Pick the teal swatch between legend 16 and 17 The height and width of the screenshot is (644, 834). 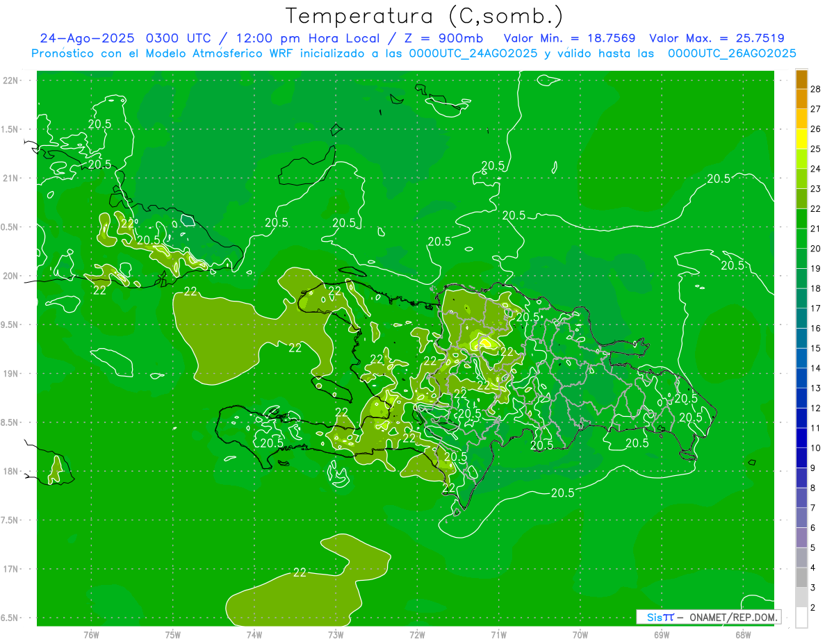801,318
